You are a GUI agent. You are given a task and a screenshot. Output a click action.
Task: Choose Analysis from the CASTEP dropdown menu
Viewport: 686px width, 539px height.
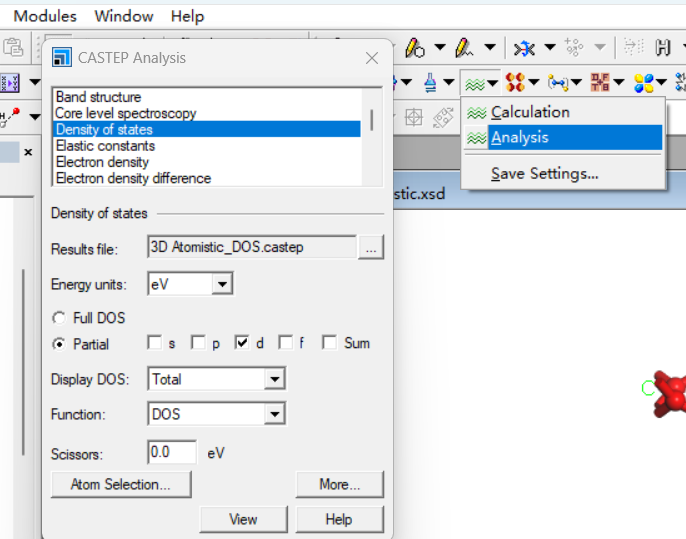point(563,137)
